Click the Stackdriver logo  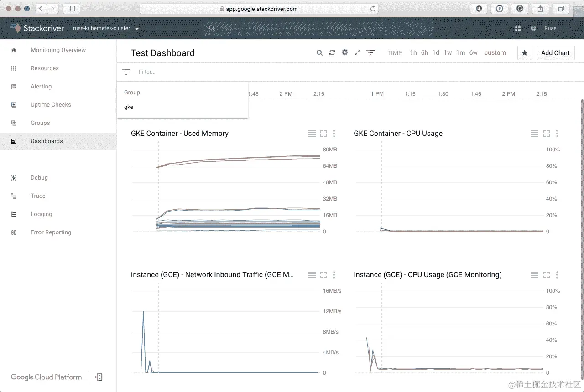tap(37, 28)
